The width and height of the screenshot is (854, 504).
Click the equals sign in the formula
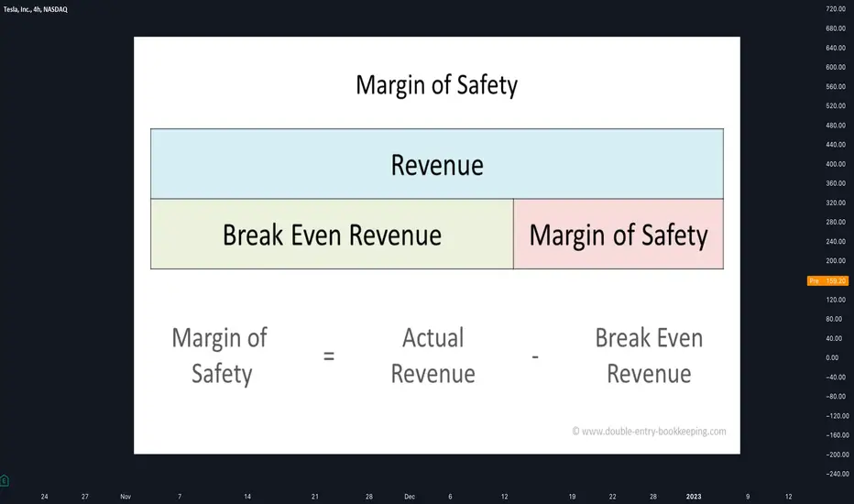click(329, 356)
